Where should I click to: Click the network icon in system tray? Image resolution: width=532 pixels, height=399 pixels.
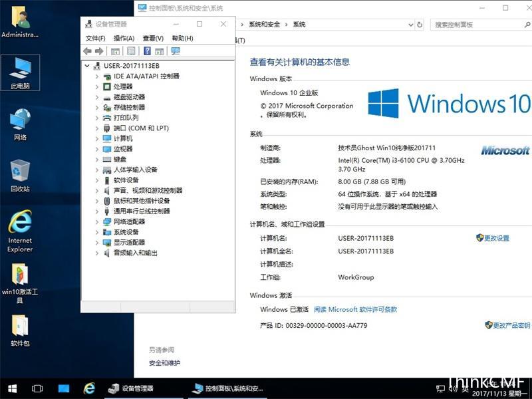click(x=440, y=388)
